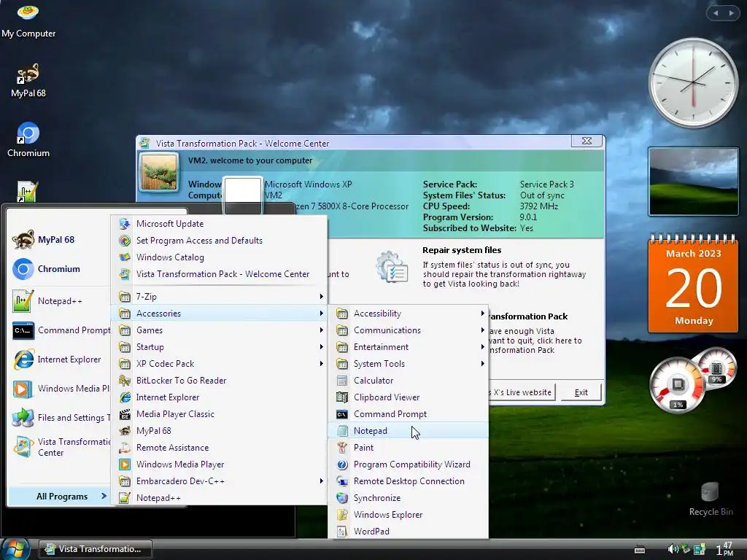Screen dimensions: 747x560
Task: Expand the System Tools submenu
Action: click(409, 364)
